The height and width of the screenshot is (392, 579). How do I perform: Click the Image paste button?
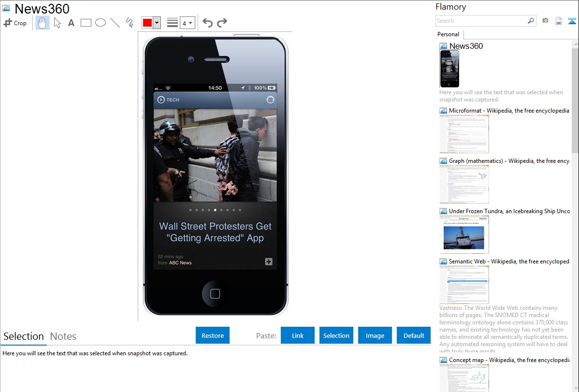point(375,335)
